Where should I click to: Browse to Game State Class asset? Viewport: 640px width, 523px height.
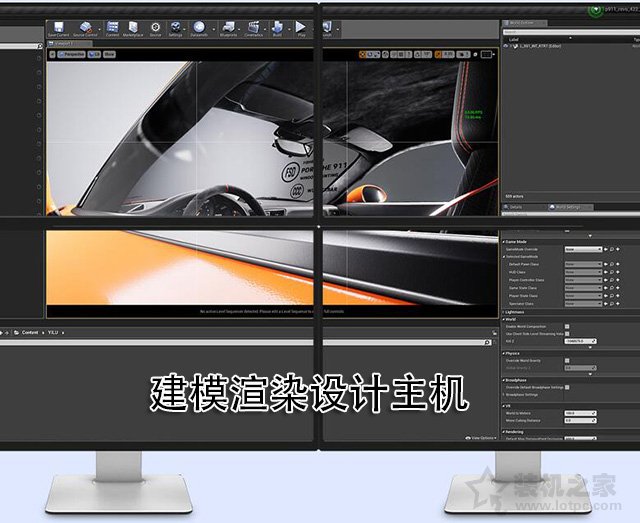click(612, 288)
